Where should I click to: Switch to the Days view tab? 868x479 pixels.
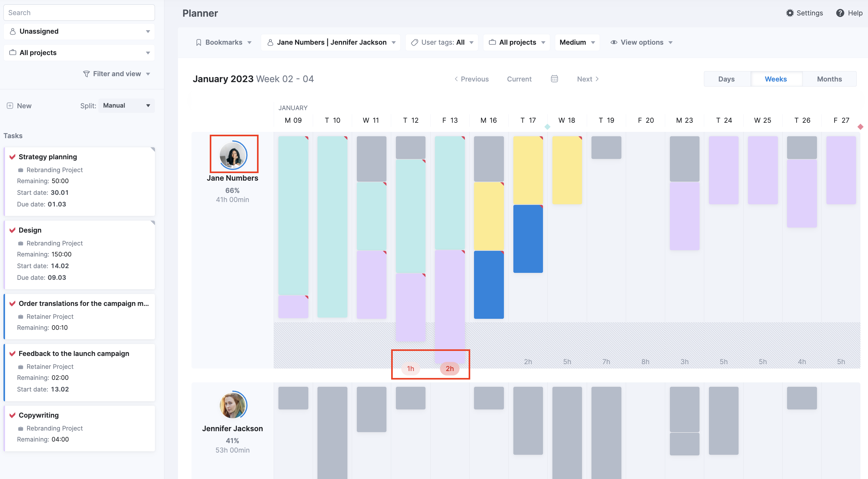[x=727, y=79]
